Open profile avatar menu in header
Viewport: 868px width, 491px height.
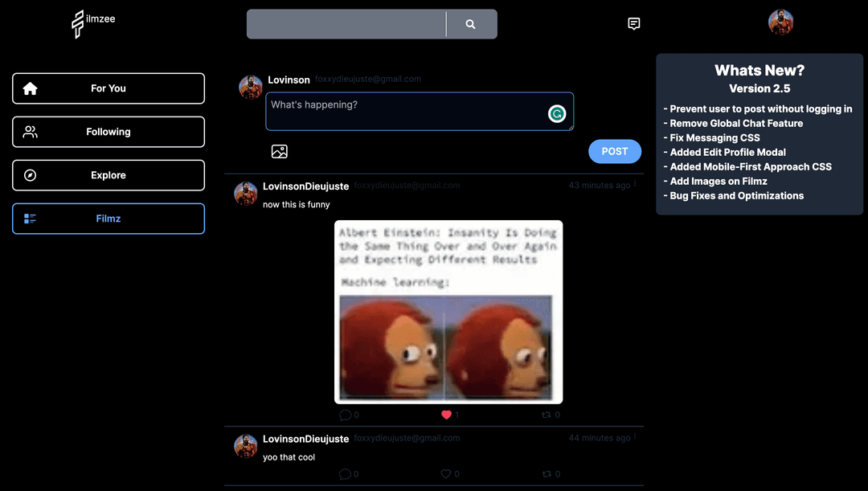tap(780, 23)
